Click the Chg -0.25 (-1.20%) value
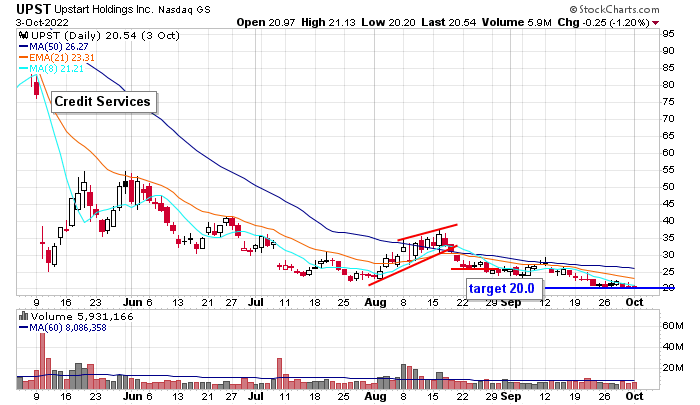The height and width of the screenshot is (405, 700). [x=603, y=22]
